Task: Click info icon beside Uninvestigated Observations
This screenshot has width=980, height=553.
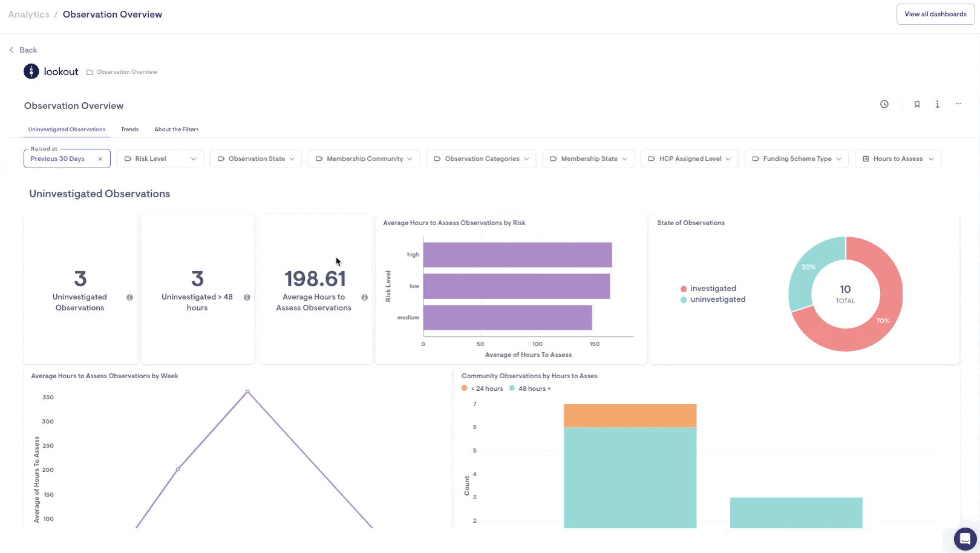Action: coord(129,298)
